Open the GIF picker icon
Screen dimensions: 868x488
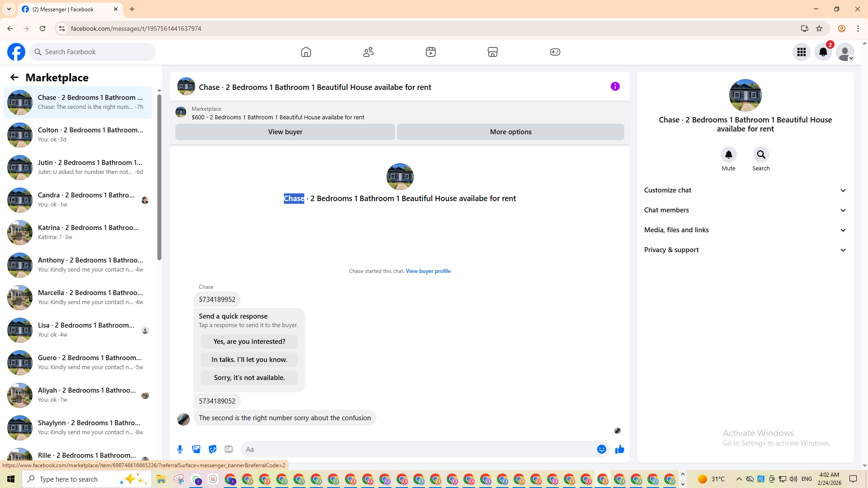pos(229,449)
